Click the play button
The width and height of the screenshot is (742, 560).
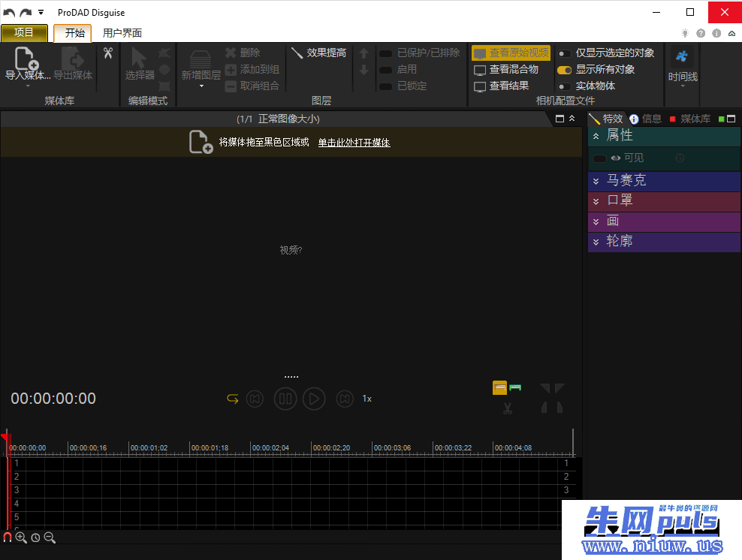pyautogui.click(x=314, y=399)
